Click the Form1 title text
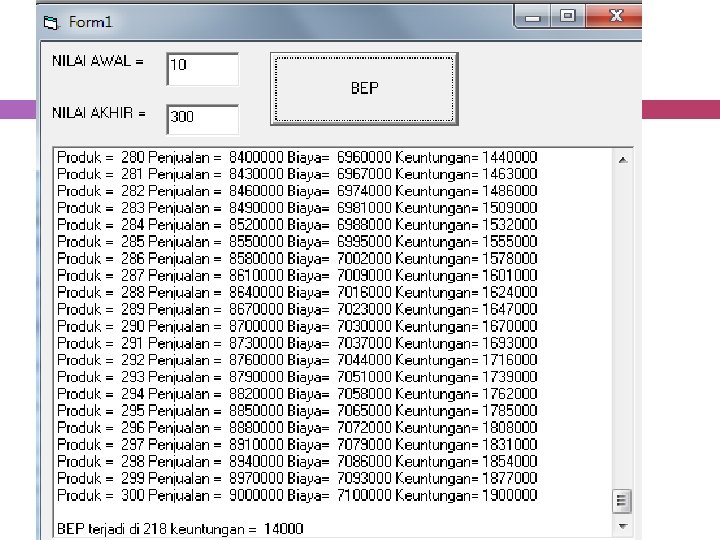 (x=90, y=22)
